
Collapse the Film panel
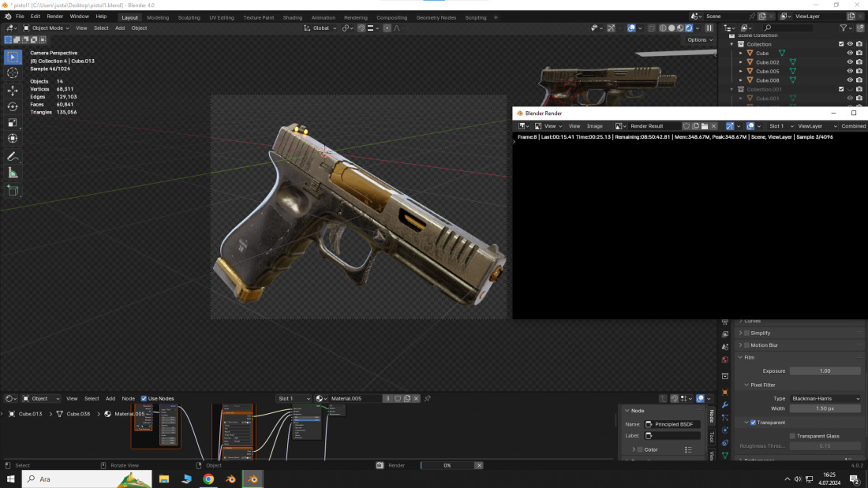click(x=741, y=357)
